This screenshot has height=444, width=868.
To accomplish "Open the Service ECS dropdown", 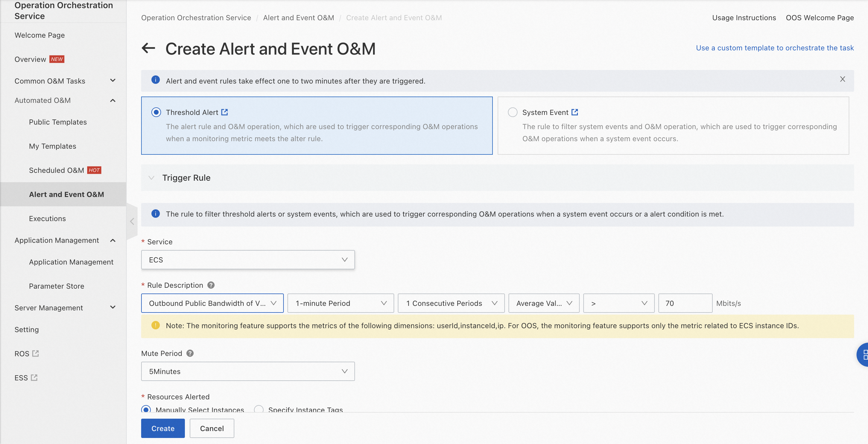I will [248, 260].
